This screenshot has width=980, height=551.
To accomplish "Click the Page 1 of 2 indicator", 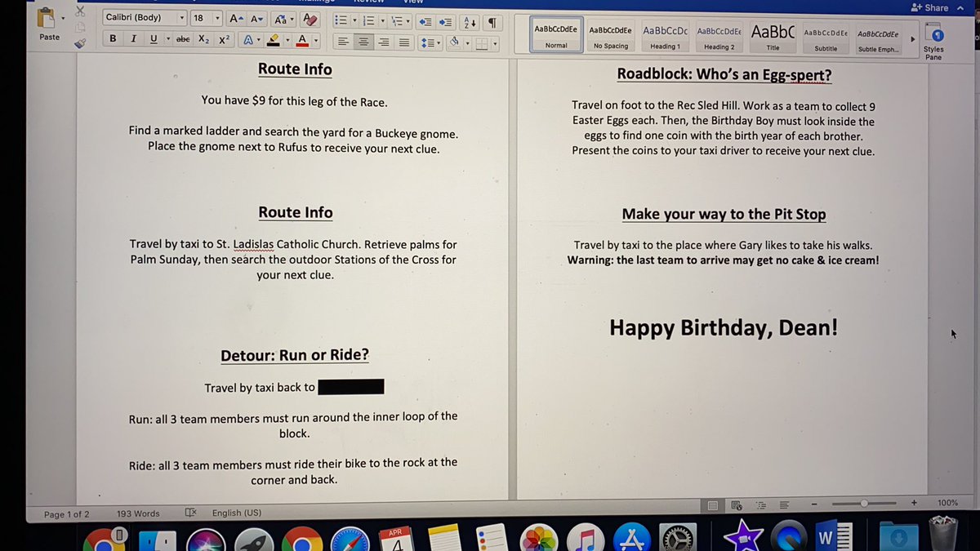I will pos(67,514).
